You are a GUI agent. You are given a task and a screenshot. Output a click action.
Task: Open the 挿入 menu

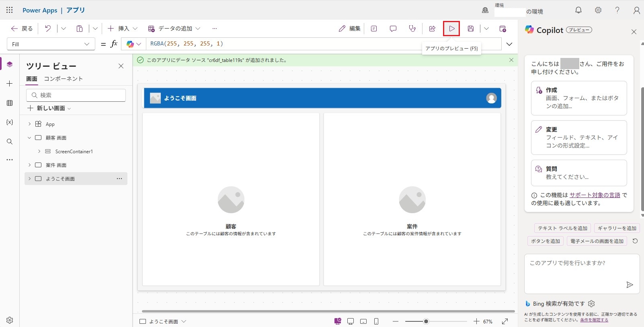(x=123, y=29)
